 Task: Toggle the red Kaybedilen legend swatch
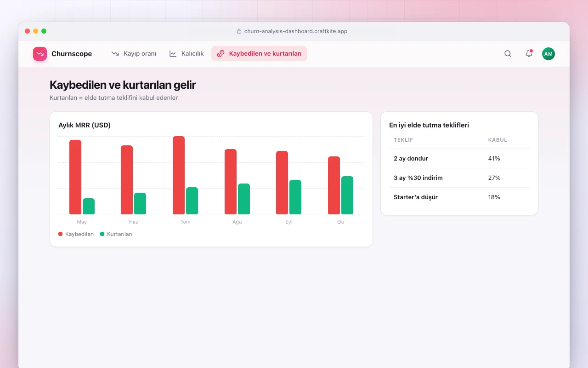pyautogui.click(x=61, y=234)
